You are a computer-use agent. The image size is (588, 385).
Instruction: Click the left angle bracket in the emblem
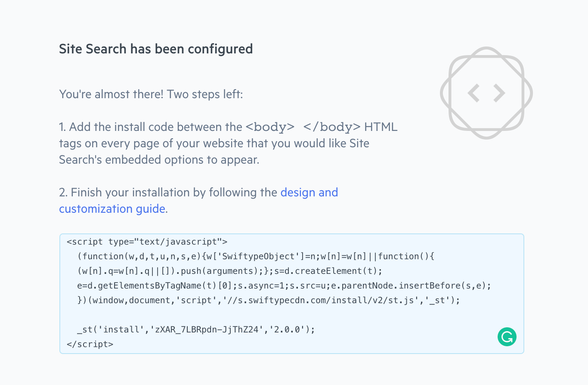(473, 93)
